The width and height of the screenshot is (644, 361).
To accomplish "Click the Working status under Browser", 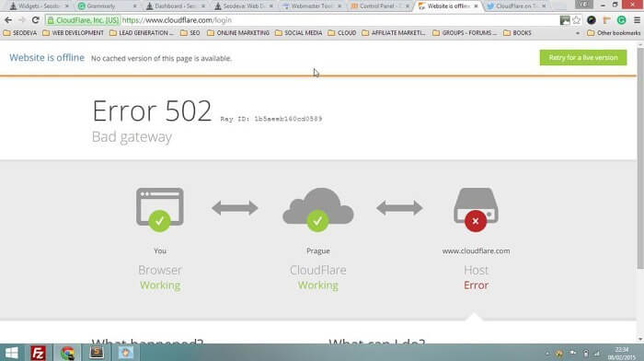I will click(x=160, y=285).
